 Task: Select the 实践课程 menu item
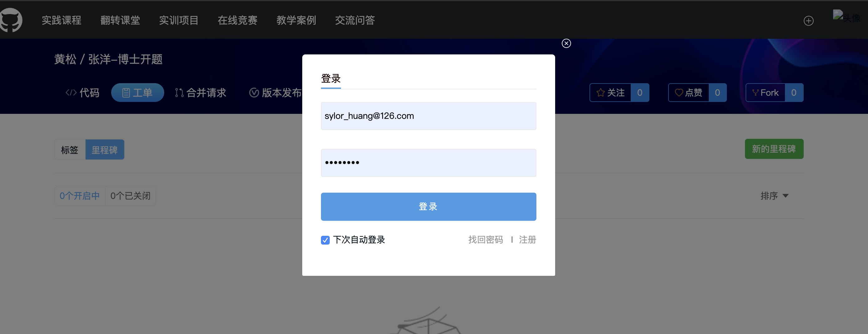pos(61,20)
